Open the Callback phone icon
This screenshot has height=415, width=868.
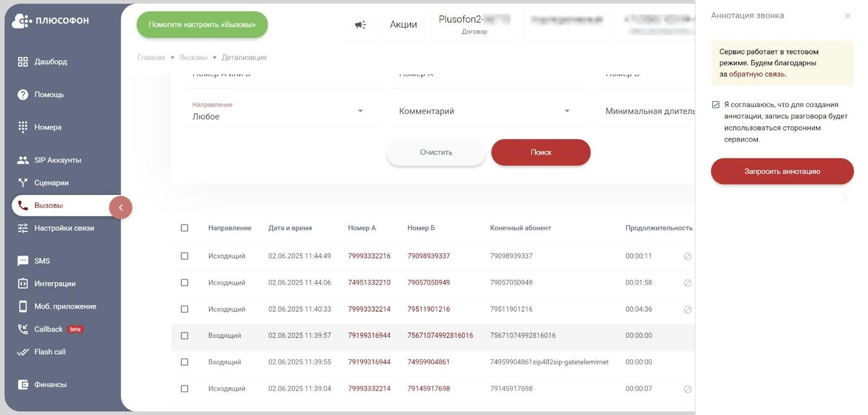23,329
